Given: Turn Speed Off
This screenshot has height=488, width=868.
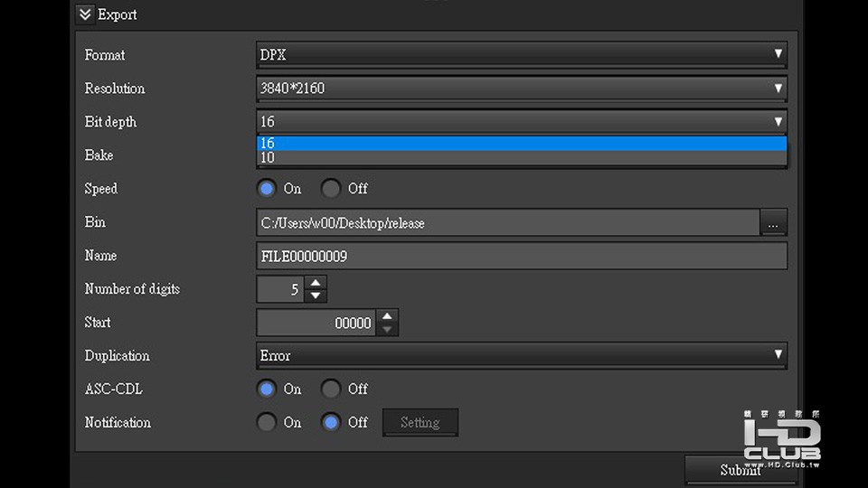Looking at the screenshot, I should point(332,189).
